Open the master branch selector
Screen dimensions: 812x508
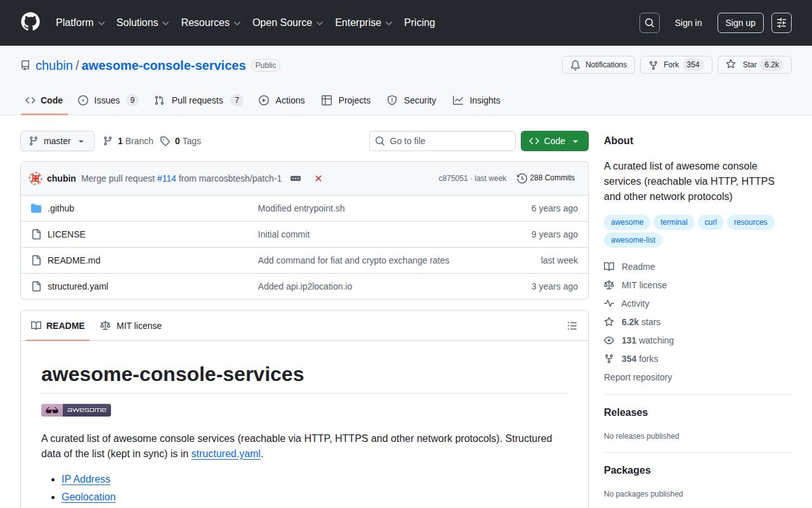(x=56, y=141)
